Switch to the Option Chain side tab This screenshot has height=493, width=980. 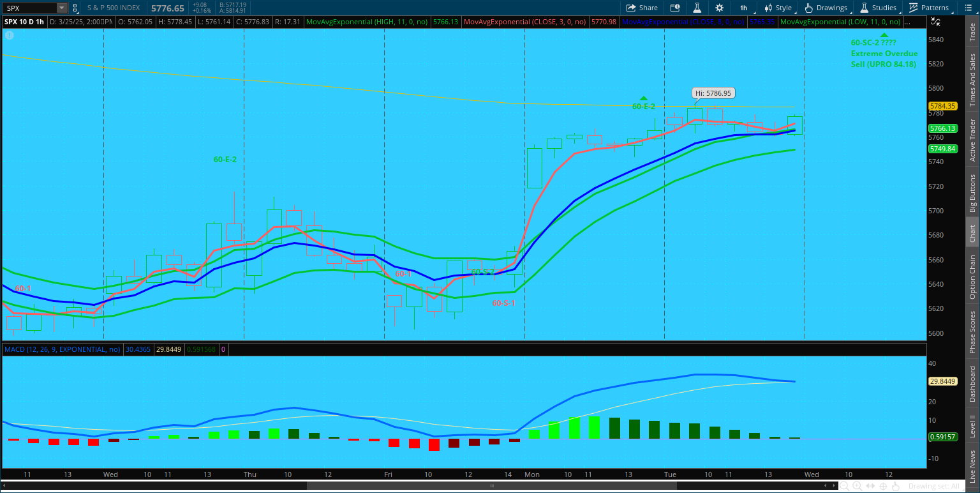tap(972, 277)
